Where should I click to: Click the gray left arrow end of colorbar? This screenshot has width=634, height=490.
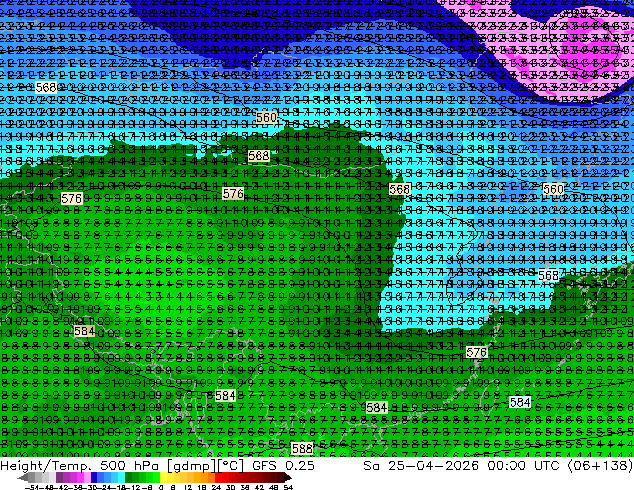pyautogui.click(x=22, y=477)
